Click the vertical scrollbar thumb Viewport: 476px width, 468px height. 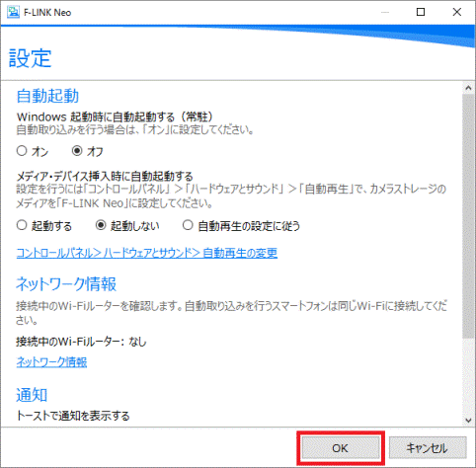468,216
